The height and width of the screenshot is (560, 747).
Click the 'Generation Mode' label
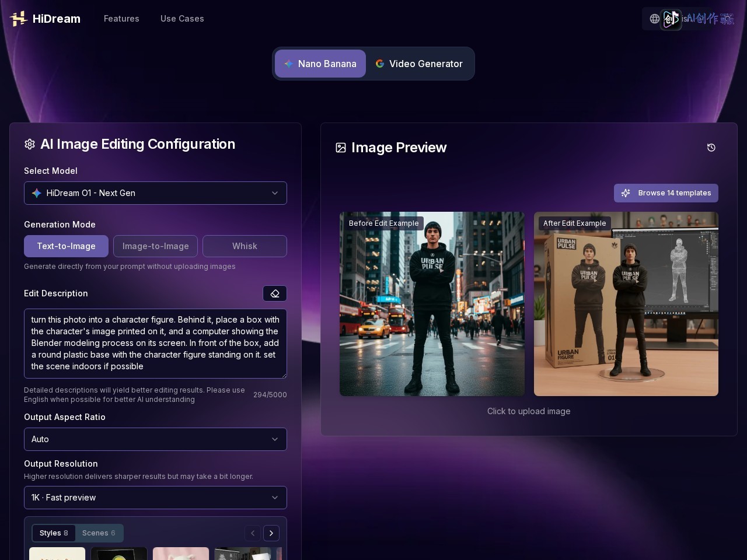(x=60, y=225)
